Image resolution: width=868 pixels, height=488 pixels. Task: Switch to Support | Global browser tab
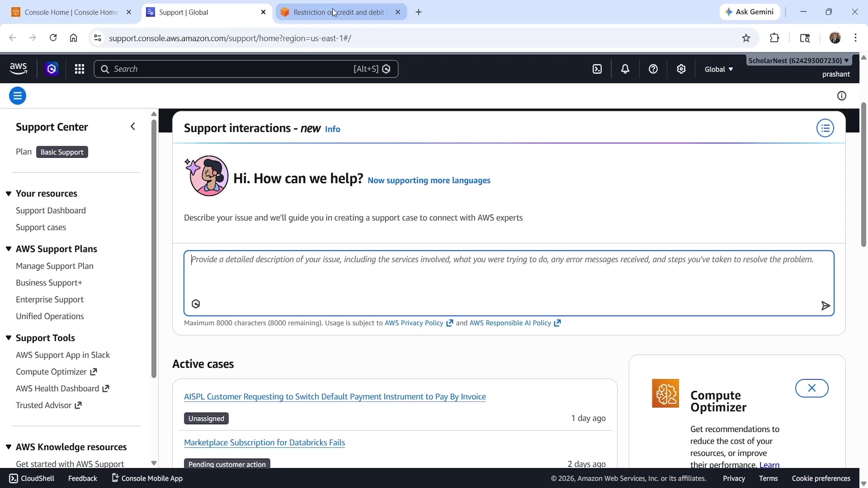tap(206, 12)
